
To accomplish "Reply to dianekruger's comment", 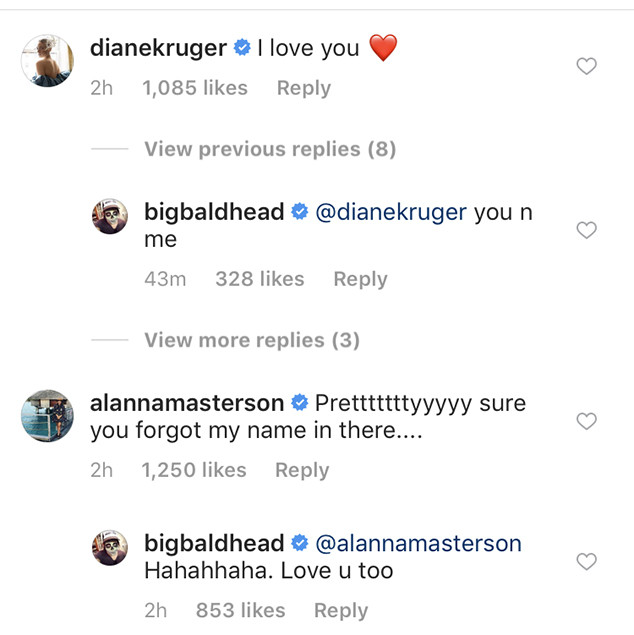I will 303,88.
